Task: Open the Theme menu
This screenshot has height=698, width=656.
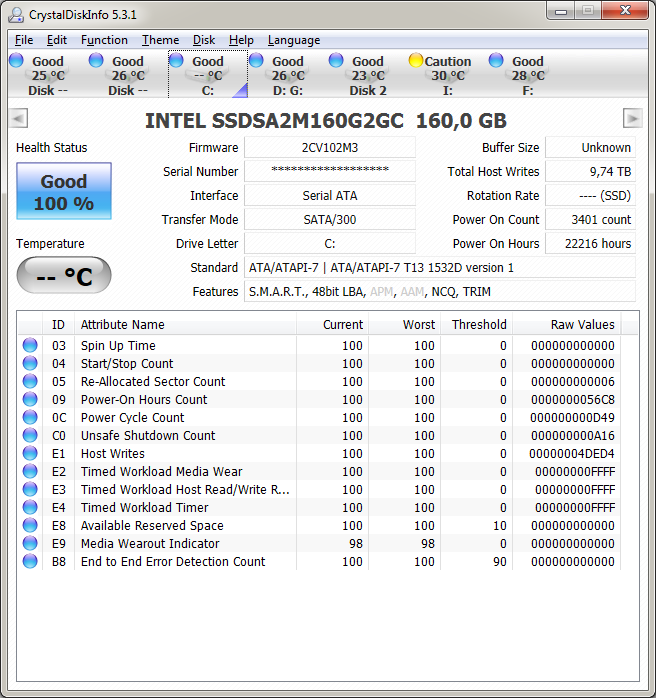Action: (x=160, y=40)
